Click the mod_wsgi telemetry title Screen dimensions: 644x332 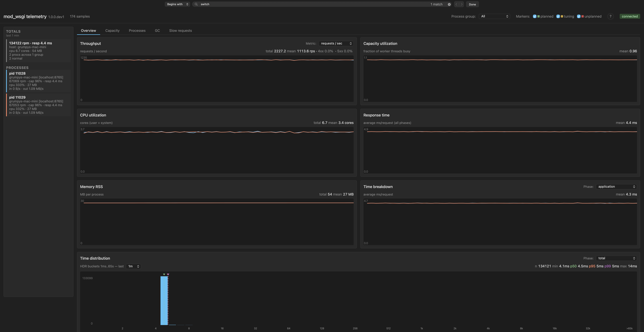click(25, 16)
